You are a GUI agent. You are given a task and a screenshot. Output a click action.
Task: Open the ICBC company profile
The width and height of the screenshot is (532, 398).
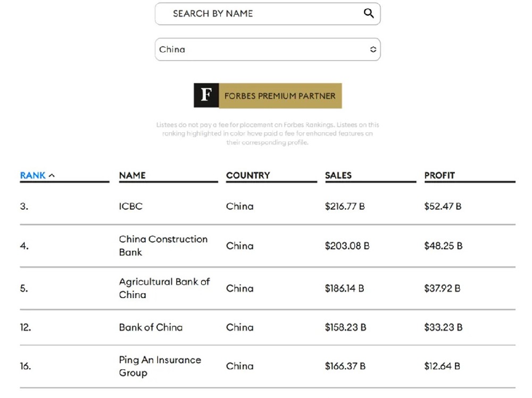(x=131, y=206)
